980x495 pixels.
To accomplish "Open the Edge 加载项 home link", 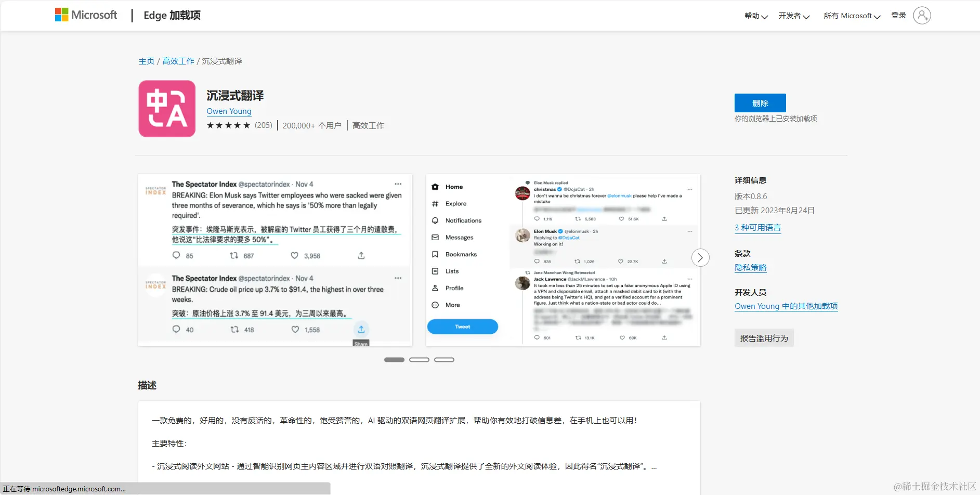I will click(172, 16).
